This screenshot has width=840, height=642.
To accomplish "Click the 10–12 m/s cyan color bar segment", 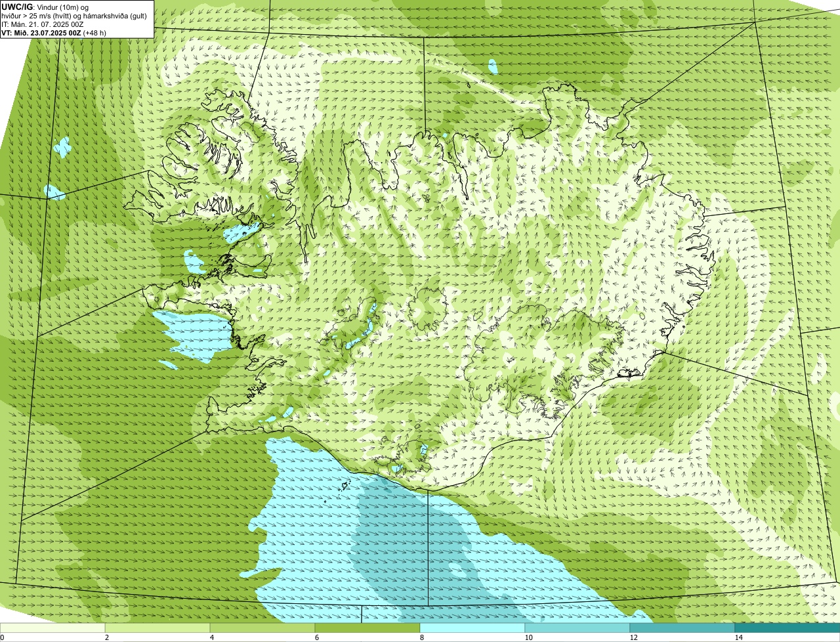I will (577, 628).
